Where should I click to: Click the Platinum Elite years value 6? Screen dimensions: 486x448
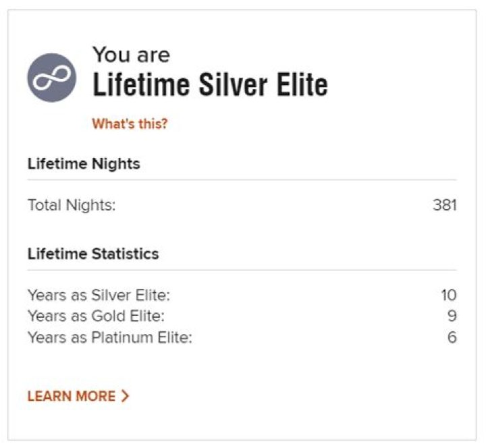[x=452, y=337]
